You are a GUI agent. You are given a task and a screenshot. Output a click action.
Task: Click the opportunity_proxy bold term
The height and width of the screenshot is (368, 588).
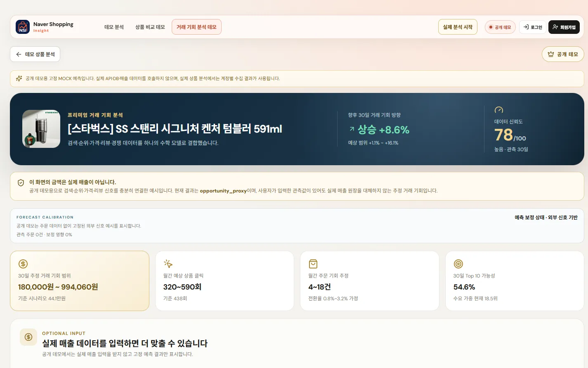click(223, 191)
